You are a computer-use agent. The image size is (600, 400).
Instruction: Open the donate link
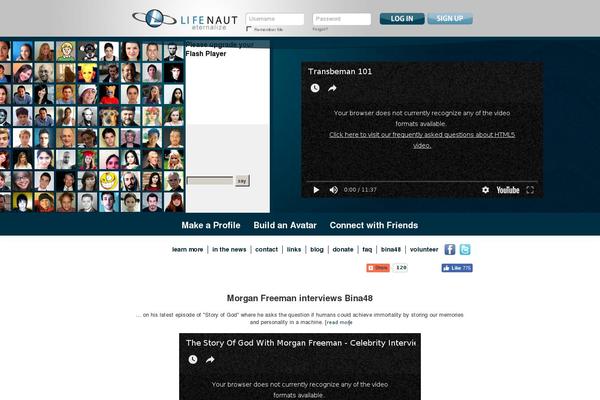343,250
